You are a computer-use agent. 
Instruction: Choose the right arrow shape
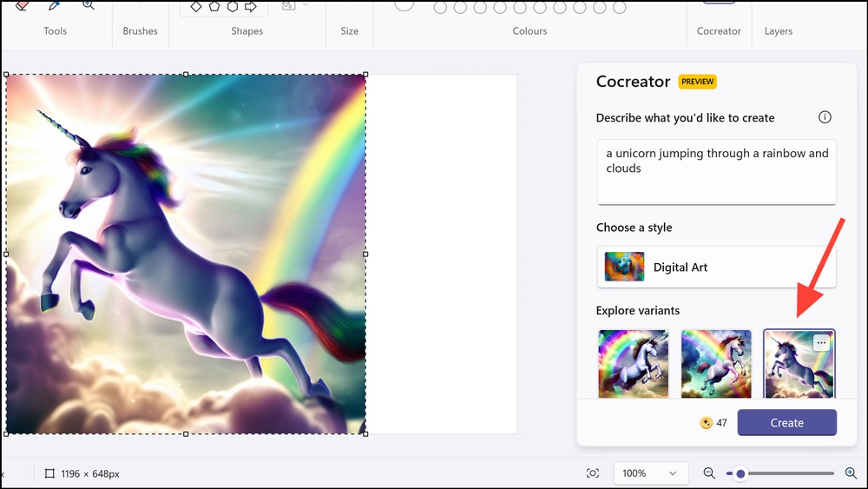[x=251, y=7]
